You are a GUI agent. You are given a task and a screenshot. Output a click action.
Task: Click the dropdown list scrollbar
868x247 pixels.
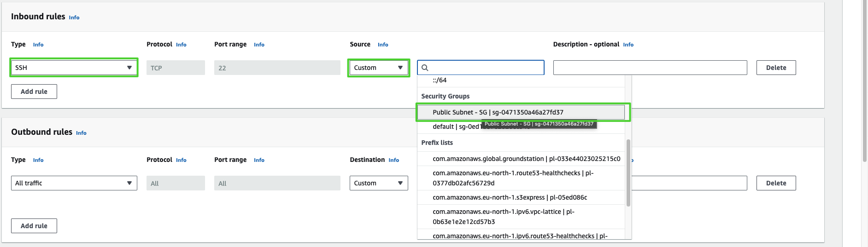(628, 172)
